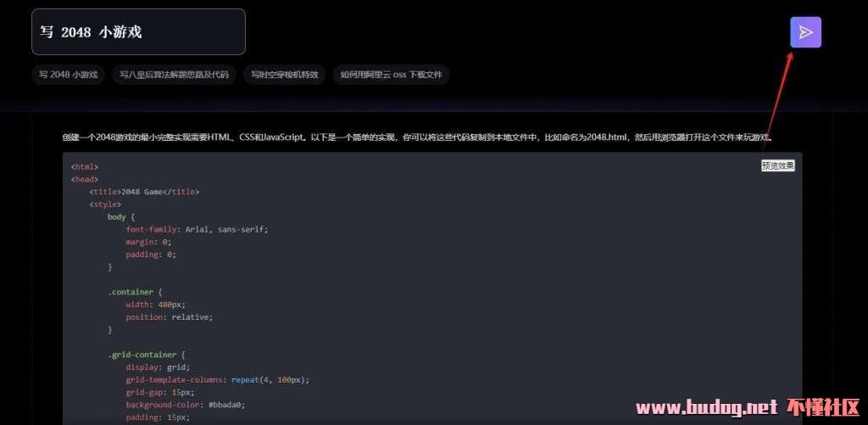Click the prompt input box with '写 2048 小游戏'
Image resolution: width=868 pixels, height=425 pixels.
(x=138, y=32)
